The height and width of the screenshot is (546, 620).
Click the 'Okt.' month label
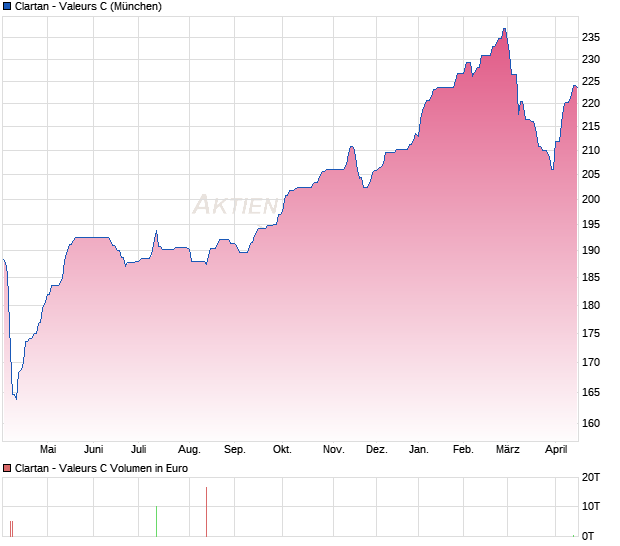point(282,450)
